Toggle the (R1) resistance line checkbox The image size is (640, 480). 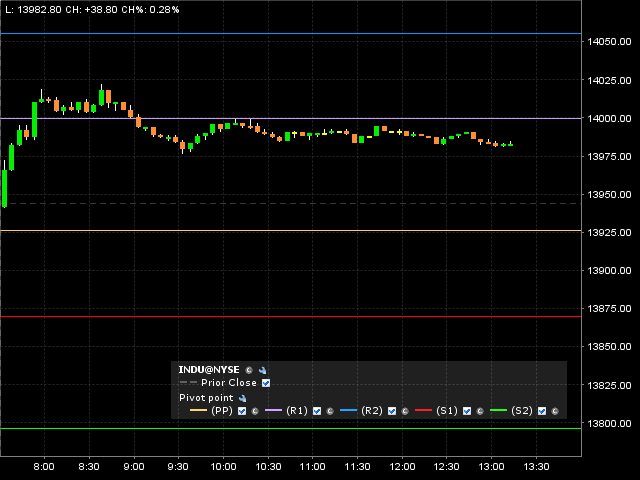click(x=317, y=411)
